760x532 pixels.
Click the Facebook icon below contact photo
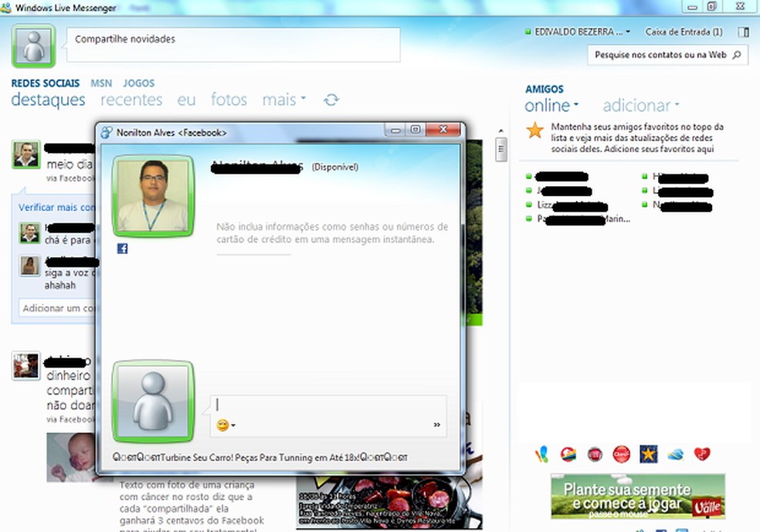(x=123, y=249)
